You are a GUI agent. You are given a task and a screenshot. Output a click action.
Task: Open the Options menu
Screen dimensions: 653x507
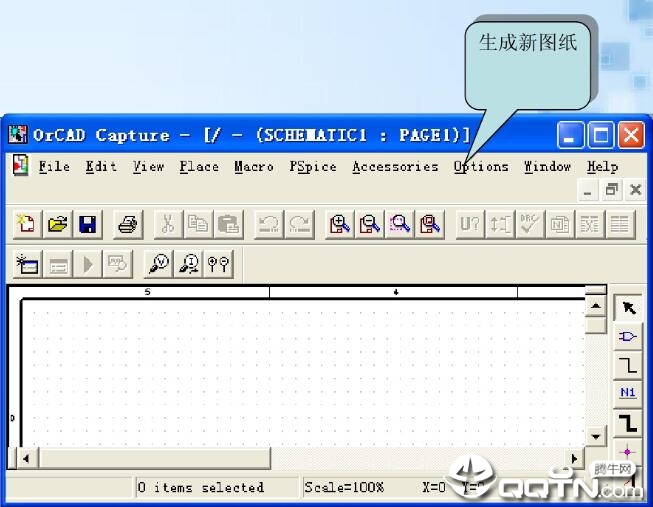point(481,167)
